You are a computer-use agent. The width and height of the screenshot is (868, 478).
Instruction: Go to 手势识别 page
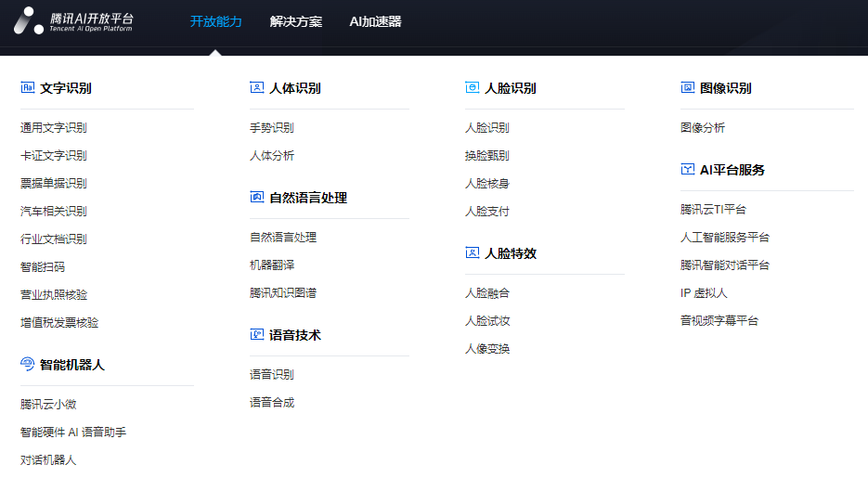272,128
